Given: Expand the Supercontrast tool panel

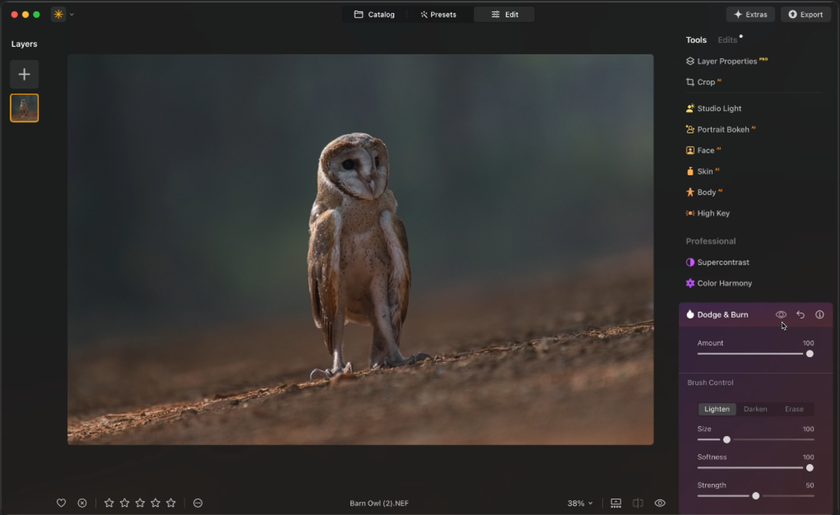Looking at the screenshot, I should [723, 262].
